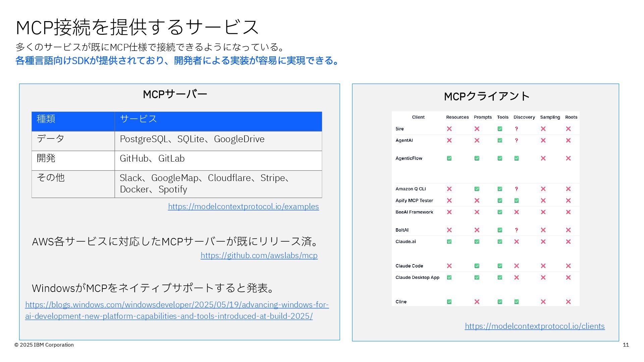Click the green Tools checkmark for 5ire
644x362 pixels.
500,129
